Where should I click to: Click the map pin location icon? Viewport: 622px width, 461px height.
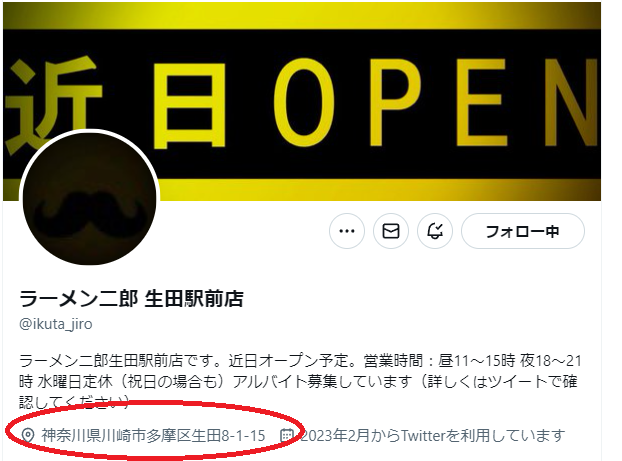click(x=27, y=435)
